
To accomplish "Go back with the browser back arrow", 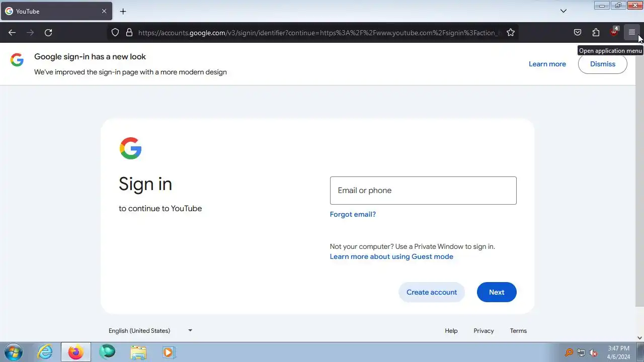I will coord(12,33).
